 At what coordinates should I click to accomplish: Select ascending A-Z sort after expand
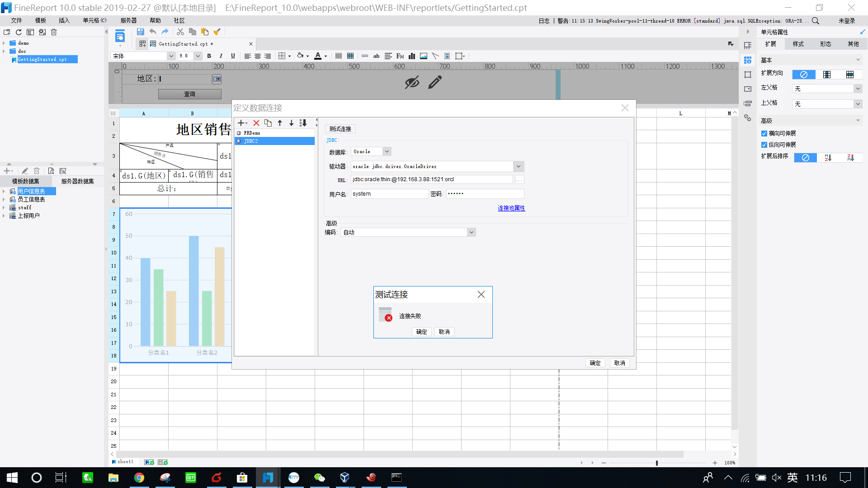[x=828, y=158]
